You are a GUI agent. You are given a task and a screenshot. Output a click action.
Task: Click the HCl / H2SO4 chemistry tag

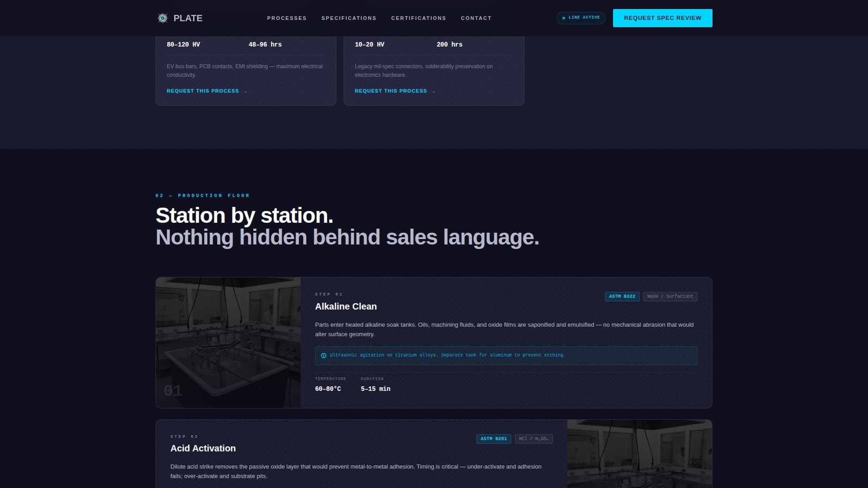coord(533,439)
